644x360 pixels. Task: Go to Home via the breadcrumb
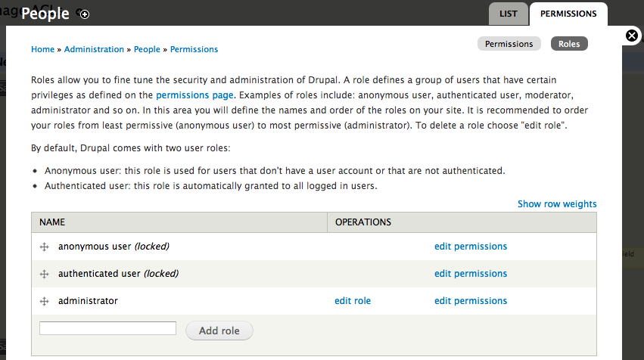42,49
